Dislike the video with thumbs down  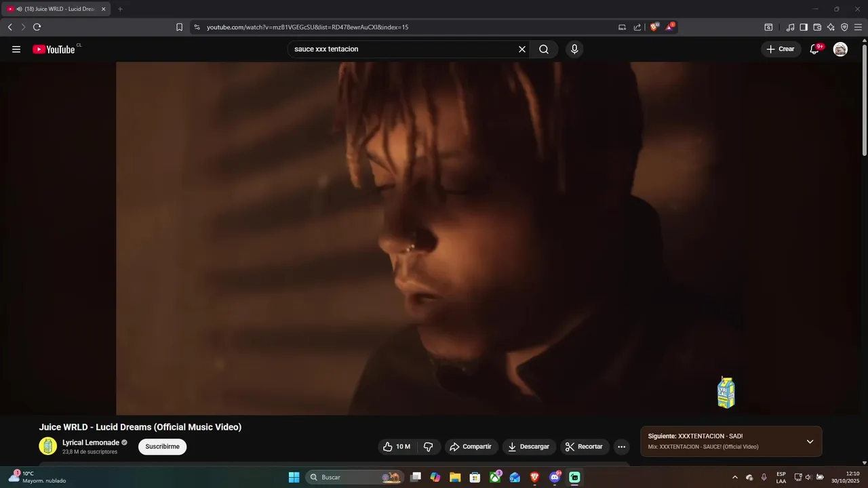pyautogui.click(x=429, y=447)
